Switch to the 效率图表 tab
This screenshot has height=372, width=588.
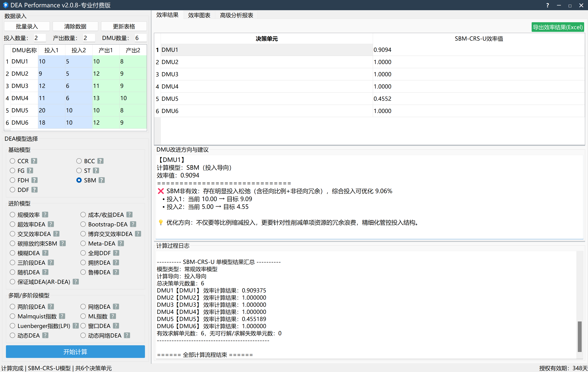point(199,15)
